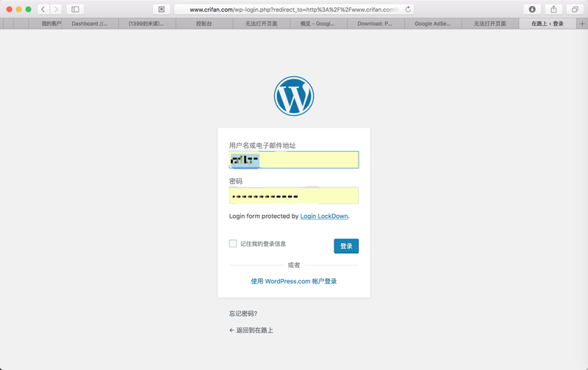Switch to the Google AdSe... tab
Viewport: 588px width, 370px height.
coord(433,23)
